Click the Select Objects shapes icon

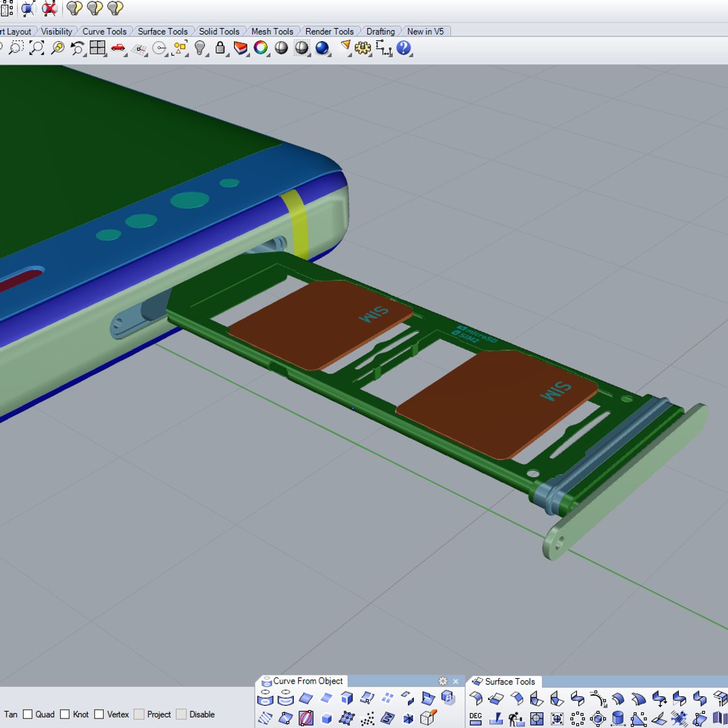click(x=180, y=48)
